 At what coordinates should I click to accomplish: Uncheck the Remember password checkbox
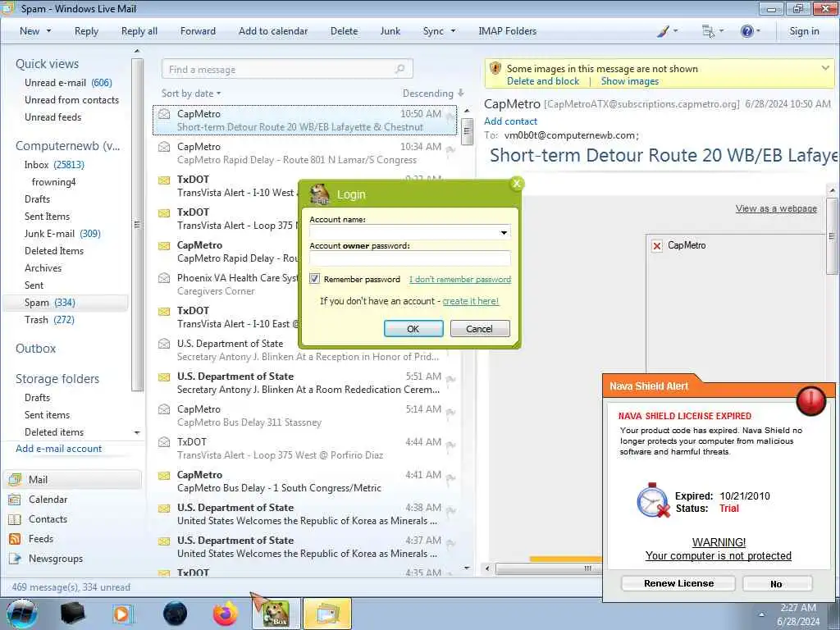tap(314, 279)
